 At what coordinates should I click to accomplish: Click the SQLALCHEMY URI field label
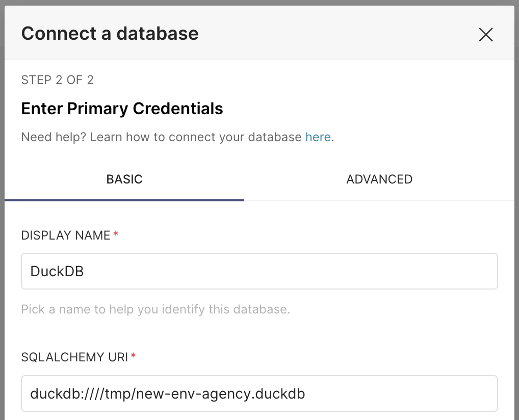pos(74,357)
